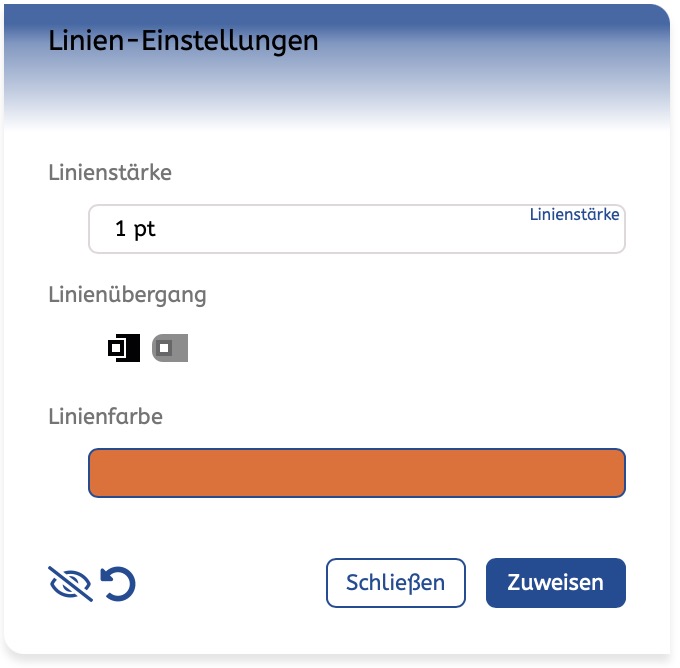Close the dialog via Schließen
This screenshot has width=680, height=668.
[395, 583]
